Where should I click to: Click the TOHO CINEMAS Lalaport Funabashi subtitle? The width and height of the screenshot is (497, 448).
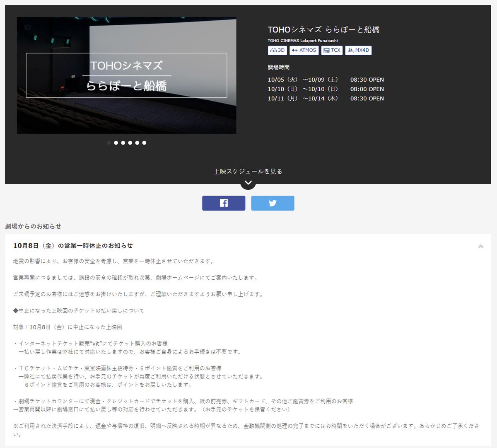click(302, 41)
